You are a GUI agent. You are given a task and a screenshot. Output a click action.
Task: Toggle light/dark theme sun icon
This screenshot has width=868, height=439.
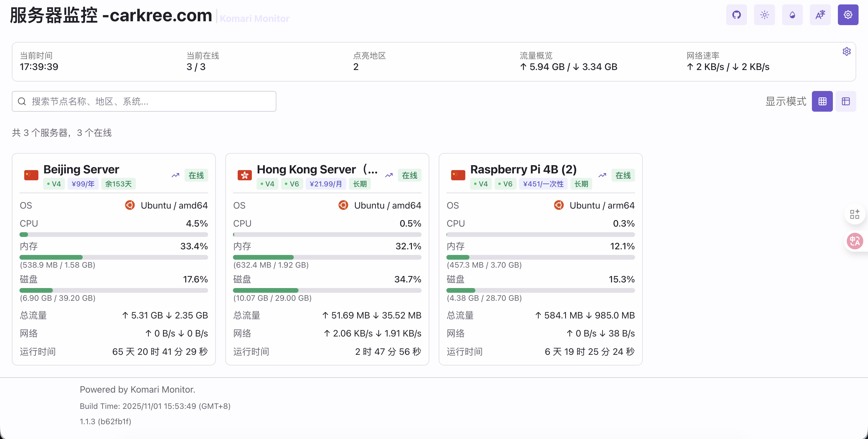(x=764, y=15)
